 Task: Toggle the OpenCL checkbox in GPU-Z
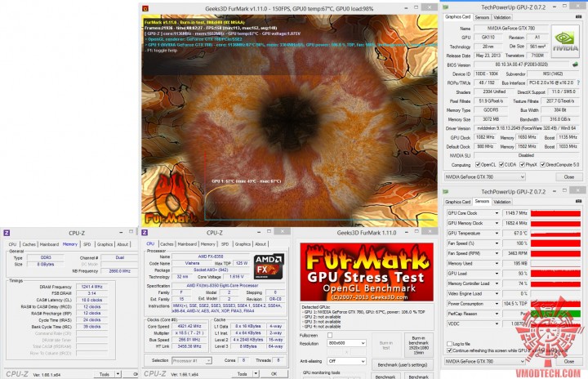click(478, 165)
